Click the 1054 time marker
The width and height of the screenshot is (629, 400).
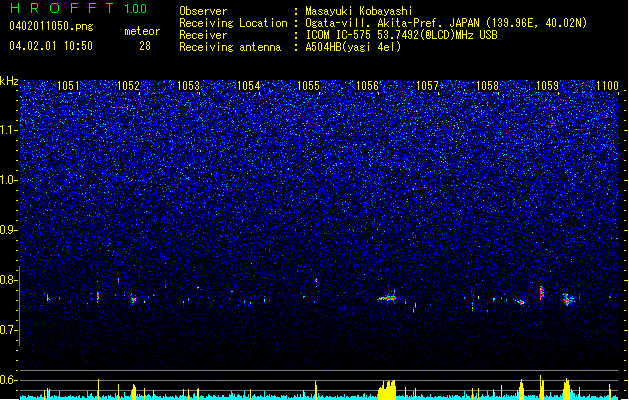click(248, 86)
